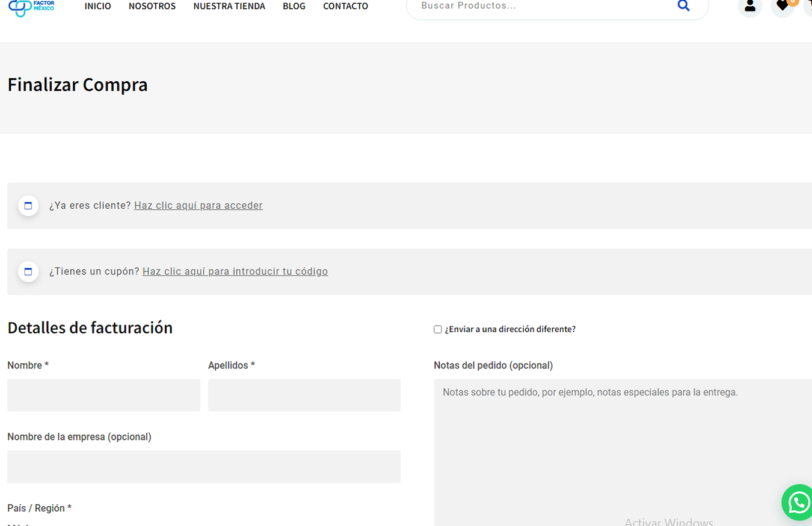Click 'Haz clic aquí para introducir tu código' link
The image size is (812, 526).
235,271
